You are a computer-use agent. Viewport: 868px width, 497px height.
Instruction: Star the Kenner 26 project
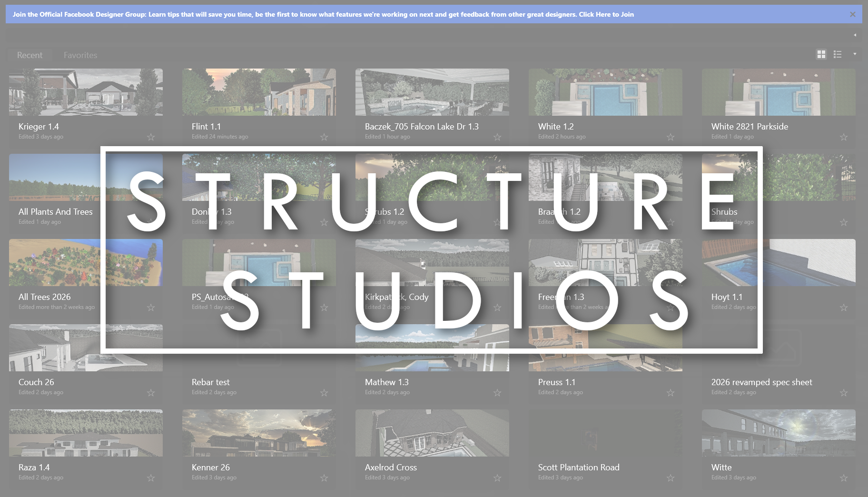click(324, 478)
